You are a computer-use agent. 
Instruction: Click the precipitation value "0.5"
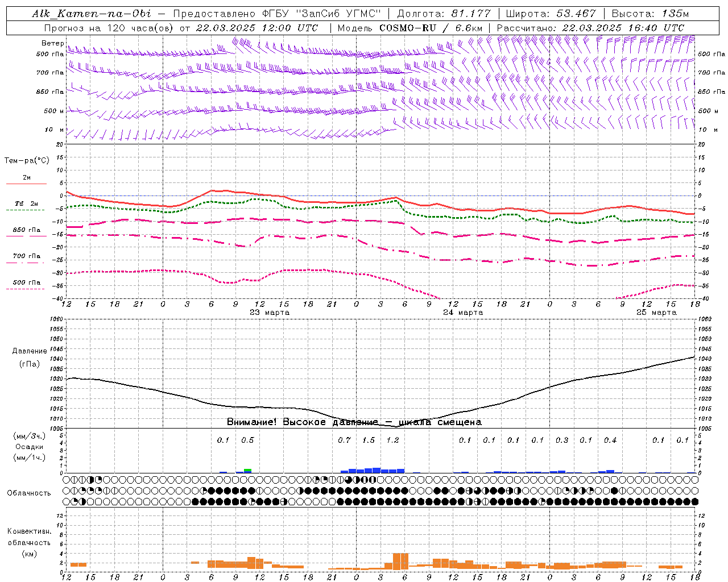point(247,440)
